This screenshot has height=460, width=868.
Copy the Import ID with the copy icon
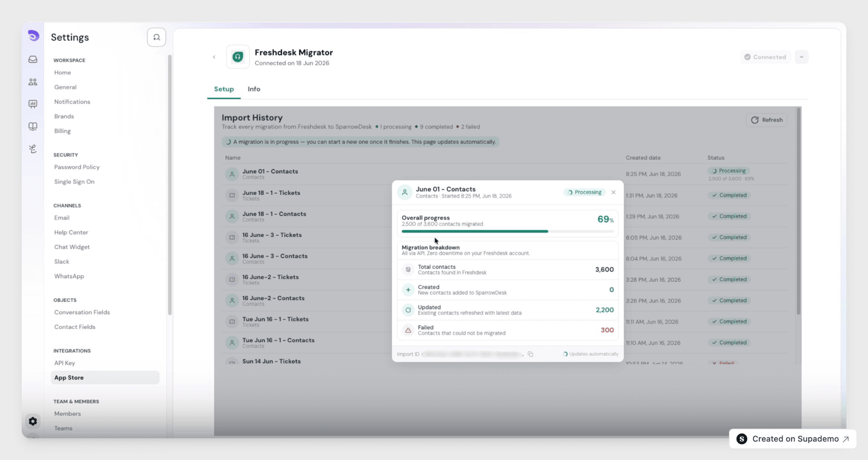530,354
